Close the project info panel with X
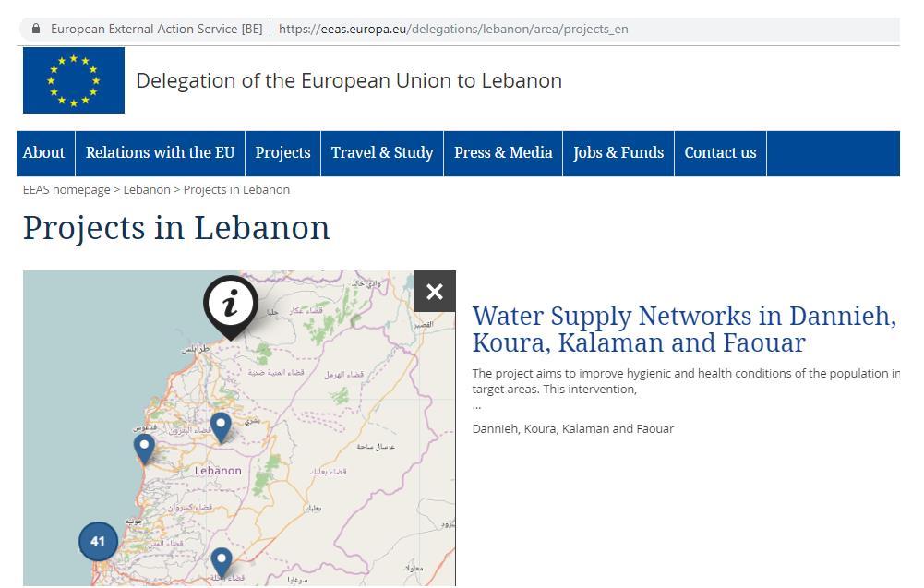The image size is (924, 588). [x=435, y=291]
